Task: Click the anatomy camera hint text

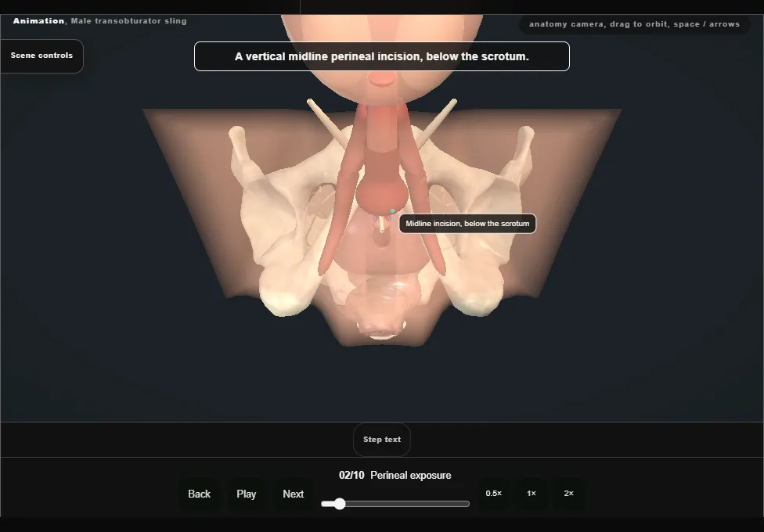Action: click(634, 24)
